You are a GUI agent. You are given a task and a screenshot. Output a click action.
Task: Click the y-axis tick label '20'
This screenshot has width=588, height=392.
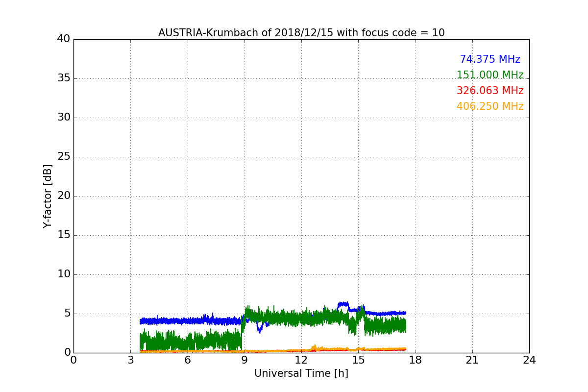click(x=64, y=196)
